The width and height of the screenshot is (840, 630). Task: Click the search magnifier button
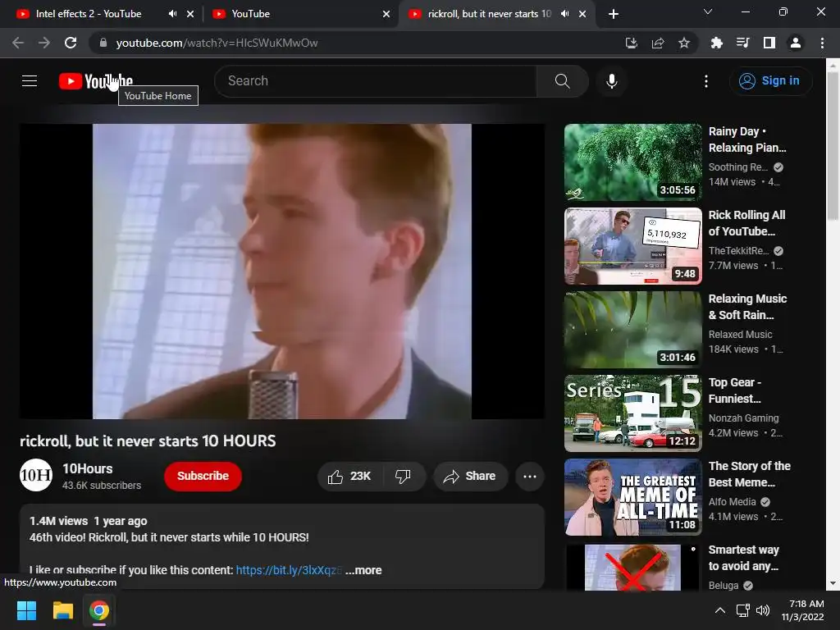563,81
